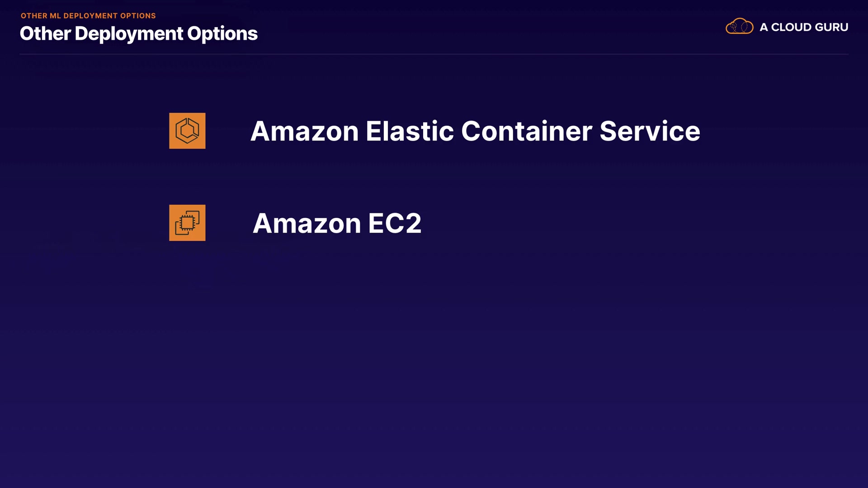The width and height of the screenshot is (868, 488).
Task: Click the "EC2" text beside the chip icon
Action: [x=395, y=223]
